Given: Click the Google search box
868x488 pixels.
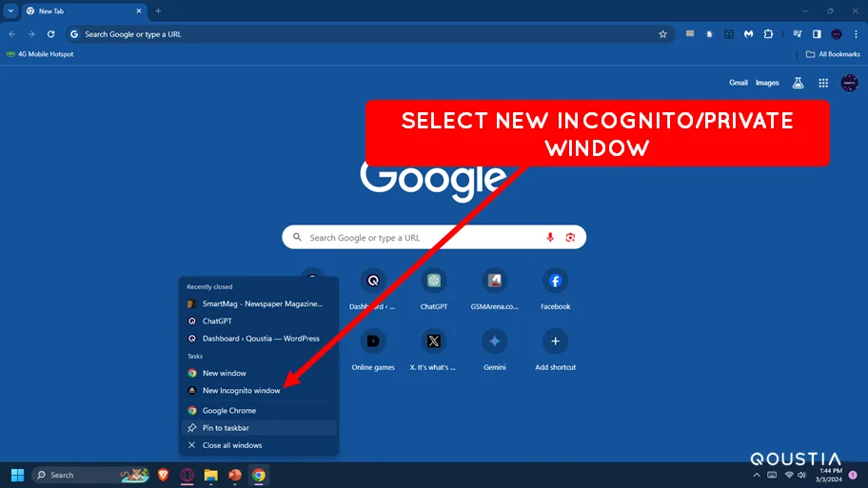Looking at the screenshot, I should pyautogui.click(x=433, y=238).
